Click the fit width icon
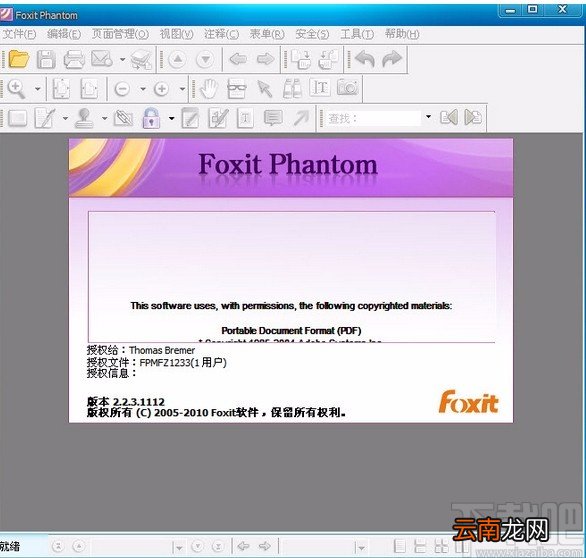The image size is (586, 558). [x=89, y=89]
